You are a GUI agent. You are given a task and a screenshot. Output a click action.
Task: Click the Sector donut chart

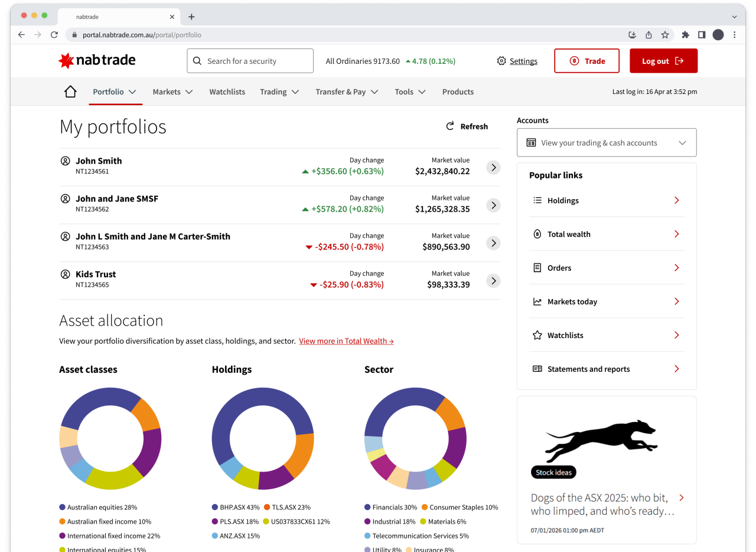point(416,439)
